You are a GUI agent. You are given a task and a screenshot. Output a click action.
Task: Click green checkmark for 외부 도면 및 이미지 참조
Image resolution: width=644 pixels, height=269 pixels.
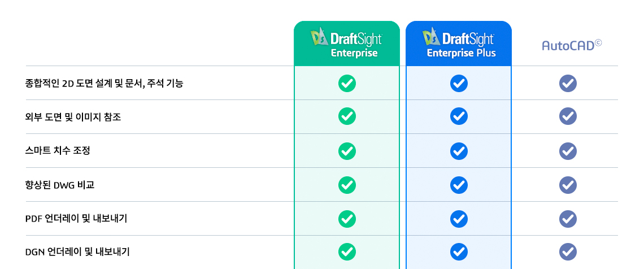347,117
